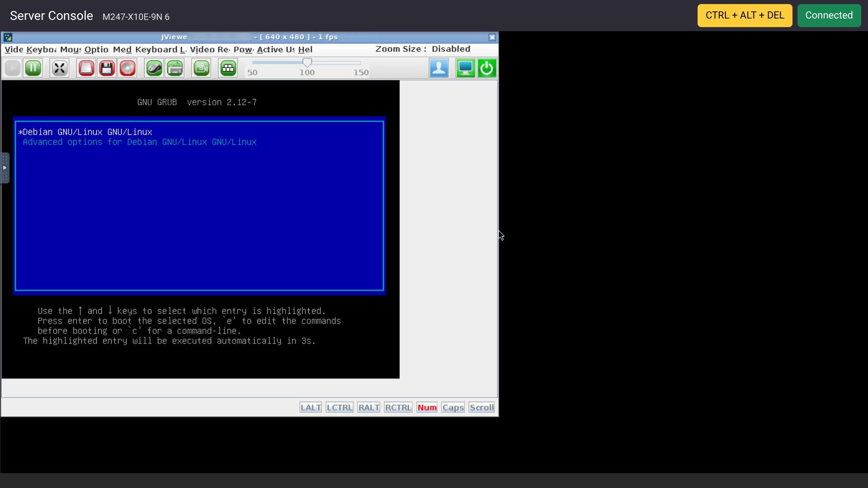Click the video record icon
The height and width of the screenshot is (488, 868).
click(201, 68)
